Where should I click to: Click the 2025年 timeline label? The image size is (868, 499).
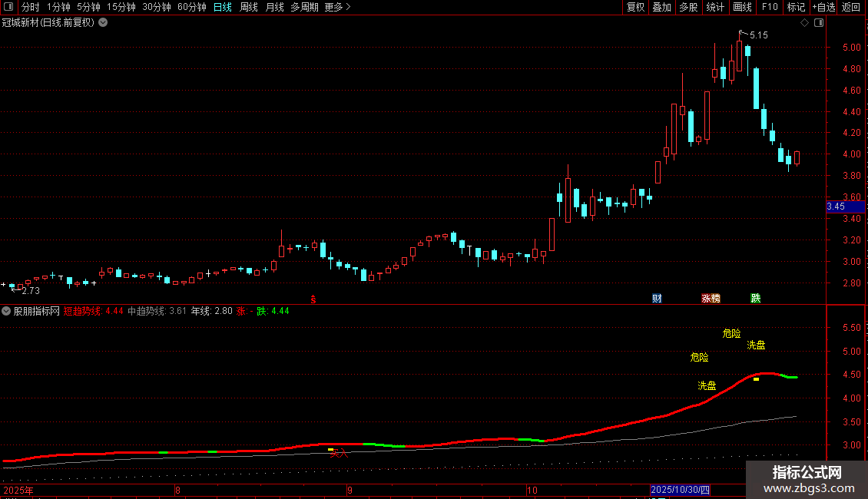point(18,490)
